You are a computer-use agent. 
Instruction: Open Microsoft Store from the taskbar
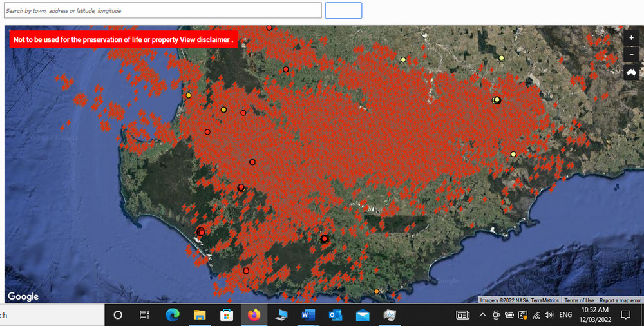(227, 315)
